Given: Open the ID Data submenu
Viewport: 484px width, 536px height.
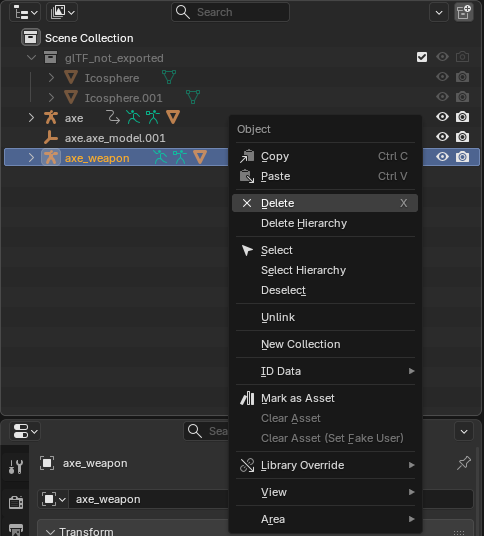Looking at the screenshot, I should point(325,371).
